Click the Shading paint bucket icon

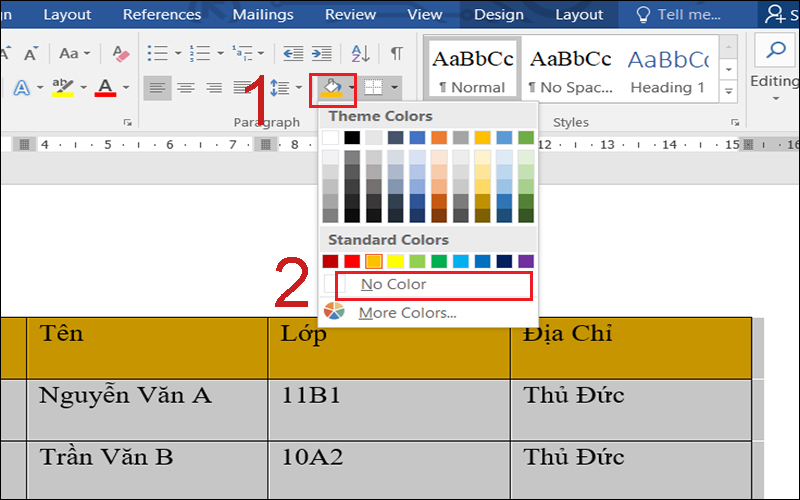330,88
